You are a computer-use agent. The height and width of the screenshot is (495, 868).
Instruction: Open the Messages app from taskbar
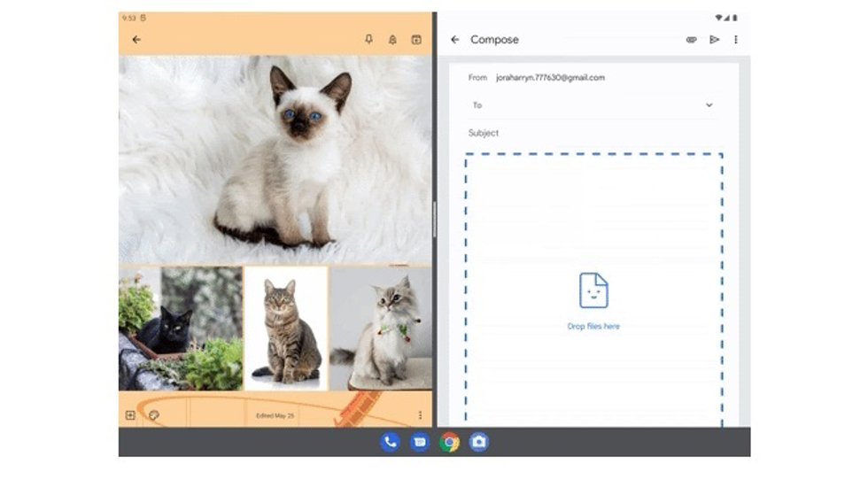[420, 442]
